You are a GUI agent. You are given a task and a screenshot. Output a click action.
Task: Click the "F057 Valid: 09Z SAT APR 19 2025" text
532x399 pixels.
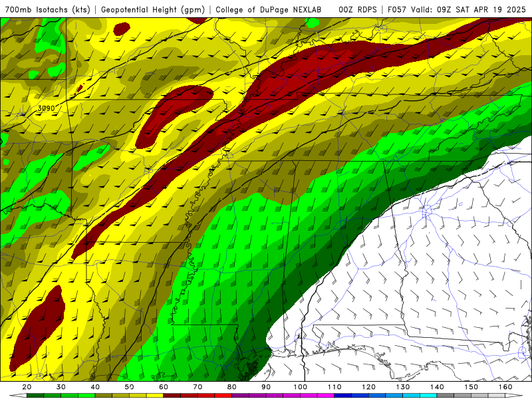457,10
